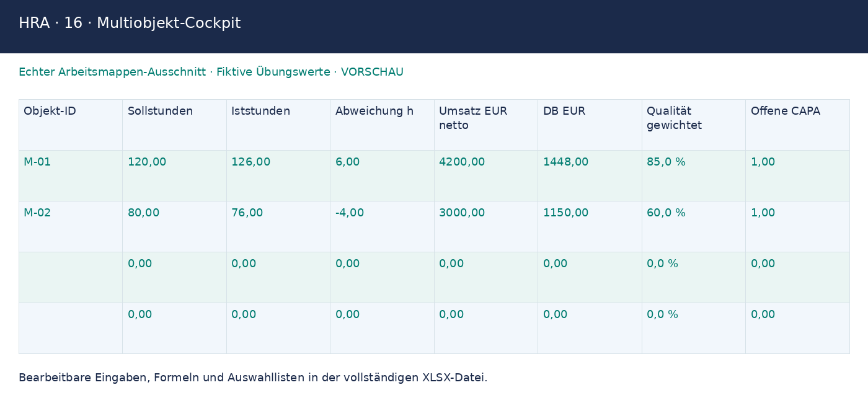868x403 pixels.
Task: Select Sollstunden value 80,00
Action: pyautogui.click(x=174, y=226)
